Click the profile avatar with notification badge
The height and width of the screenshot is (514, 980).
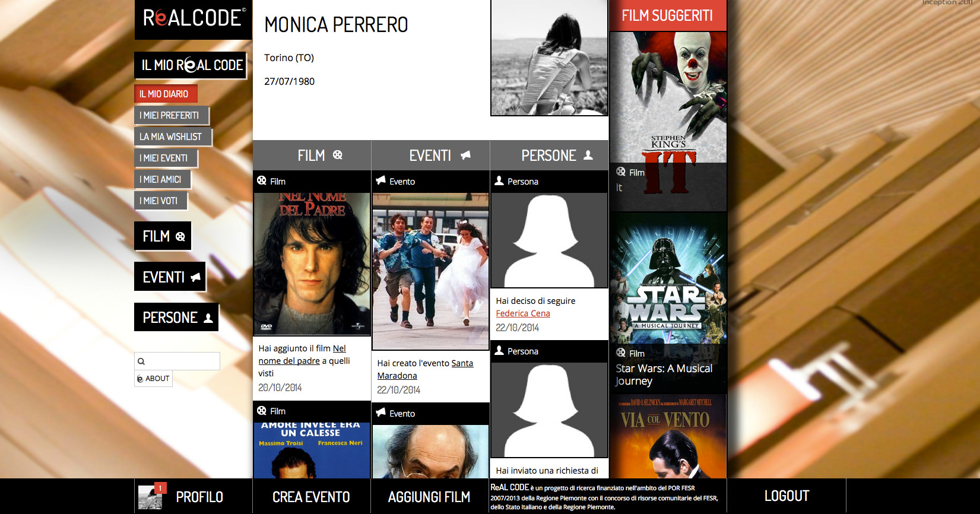pos(150,497)
